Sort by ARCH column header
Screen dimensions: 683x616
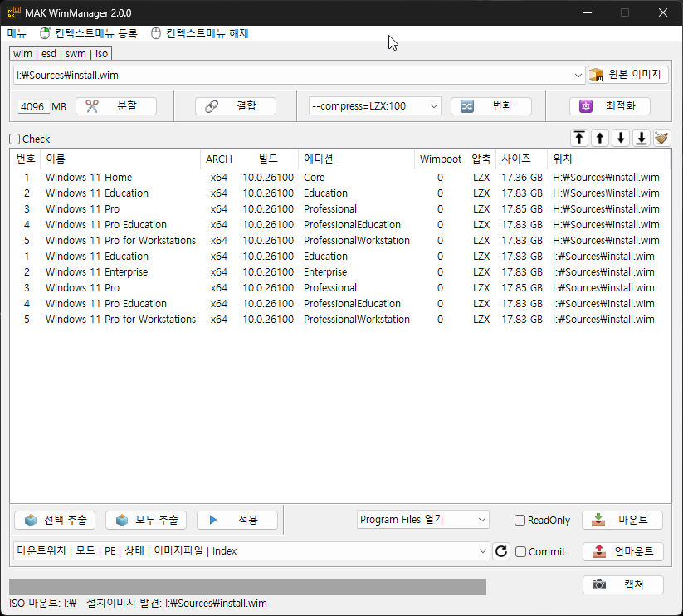pyautogui.click(x=218, y=159)
